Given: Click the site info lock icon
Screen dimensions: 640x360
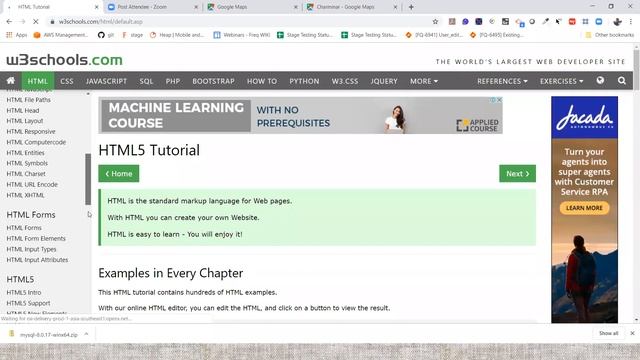Looking at the screenshot, I should click(x=52, y=22).
